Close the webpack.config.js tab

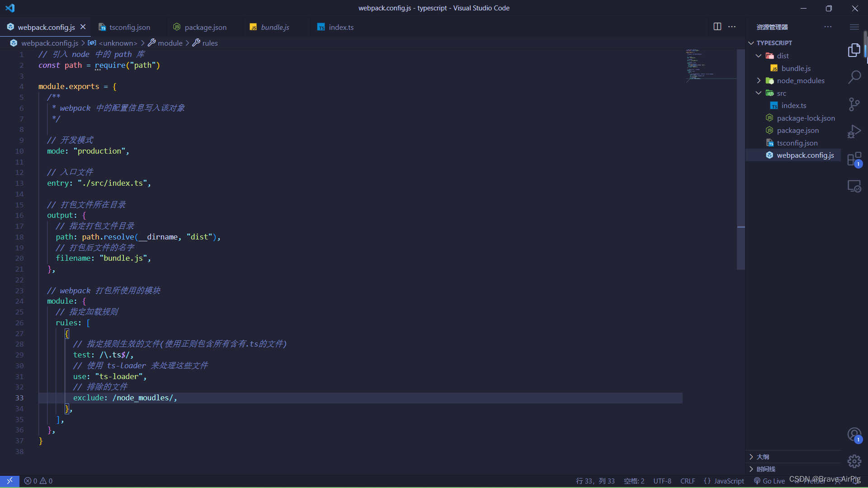click(83, 27)
